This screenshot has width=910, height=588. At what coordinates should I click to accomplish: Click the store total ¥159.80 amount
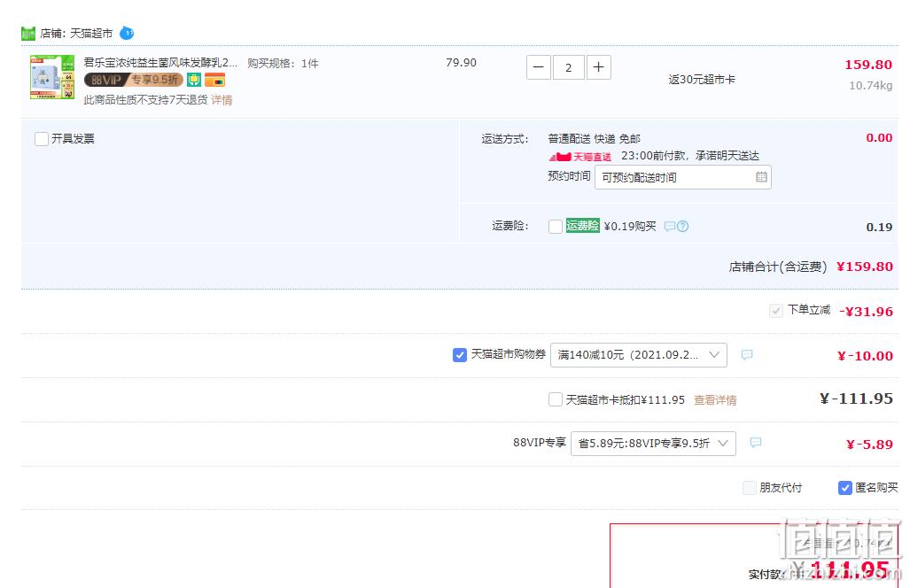click(864, 267)
